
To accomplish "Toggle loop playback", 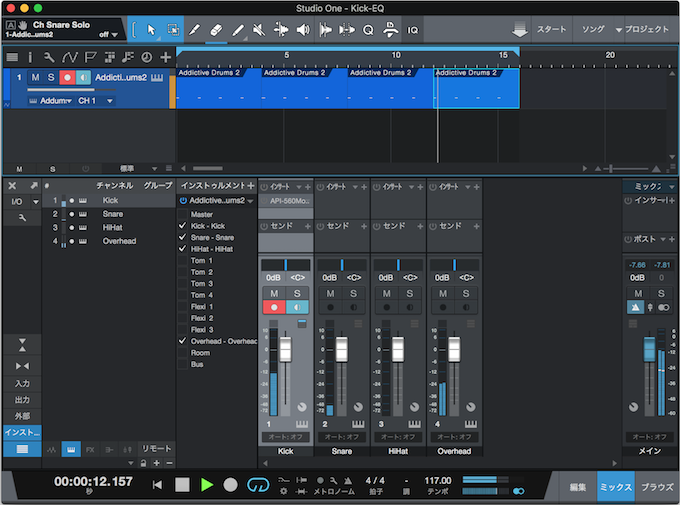I will pyautogui.click(x=258, y=485).
